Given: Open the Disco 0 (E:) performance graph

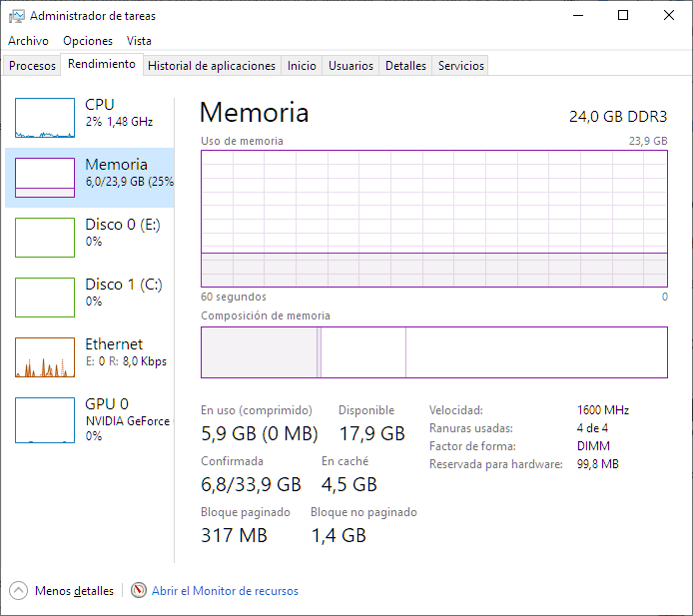Looking at the screenshot, I should click(x=45, y=238).
